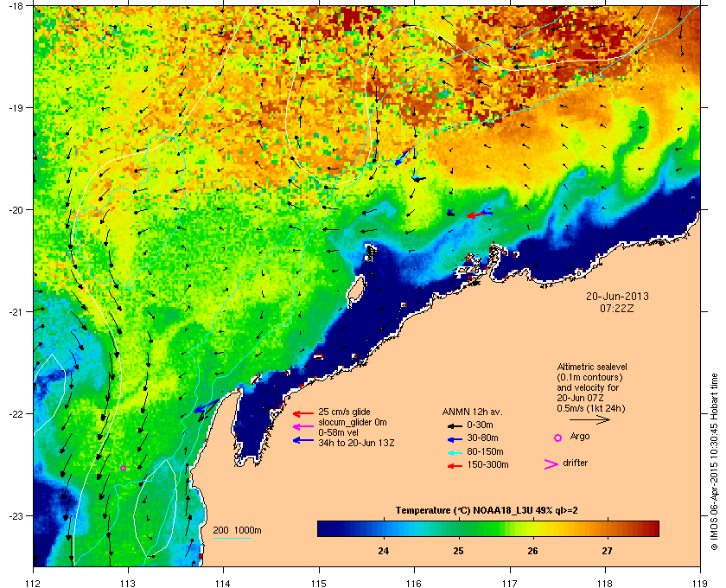The image size is (726, 588).
Task: Click the magenta drifter chevron legend symbol
Action: (551, 464)
